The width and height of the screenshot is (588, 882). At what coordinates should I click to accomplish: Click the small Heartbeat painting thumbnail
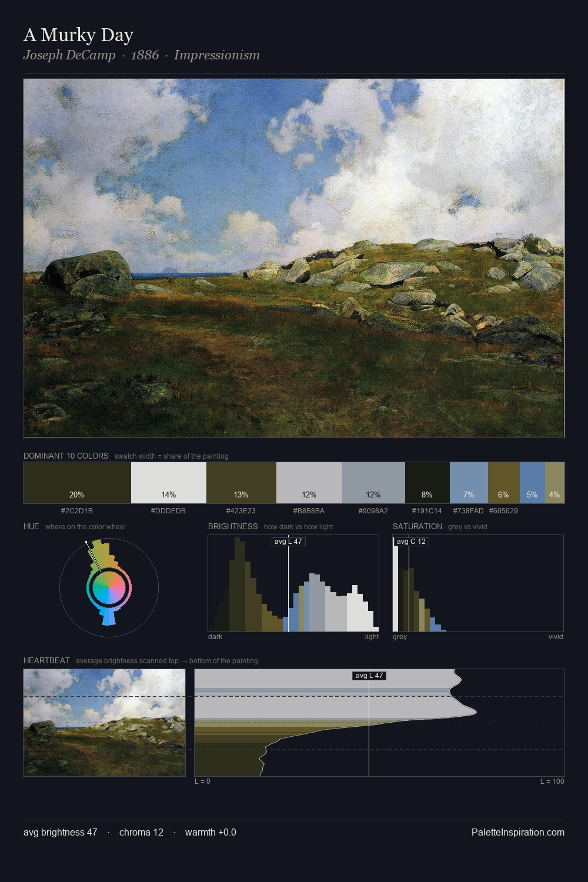(x=104, y=723)
